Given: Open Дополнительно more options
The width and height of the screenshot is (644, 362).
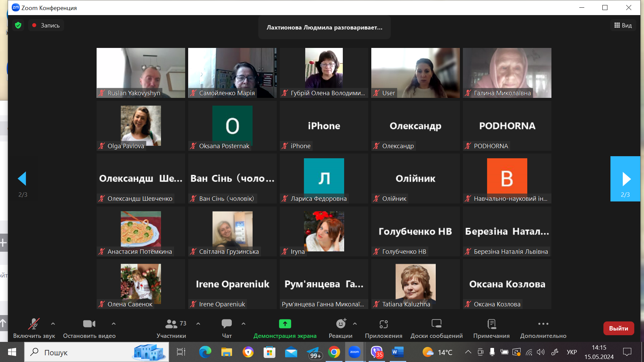Looking at the screenshot, I should coord(543,324).
